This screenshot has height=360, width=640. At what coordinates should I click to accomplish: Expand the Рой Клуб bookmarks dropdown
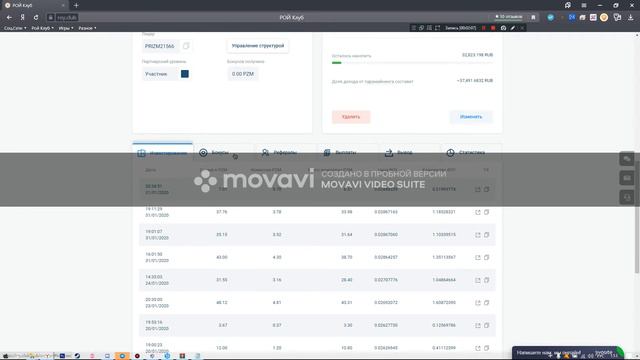pyautogui.click(x=42, y=28)
